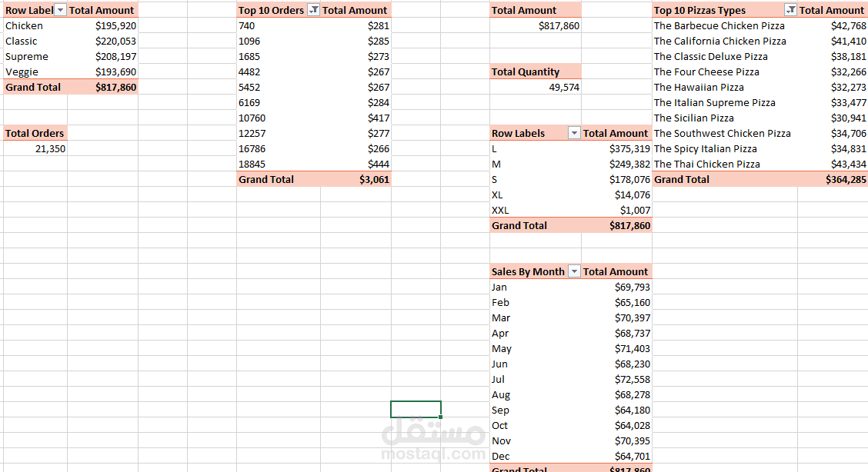Image resolution: width=868 pixels, height=472 pixels.
Task: Select order 740 cell
Action: [x=279, y=25]
